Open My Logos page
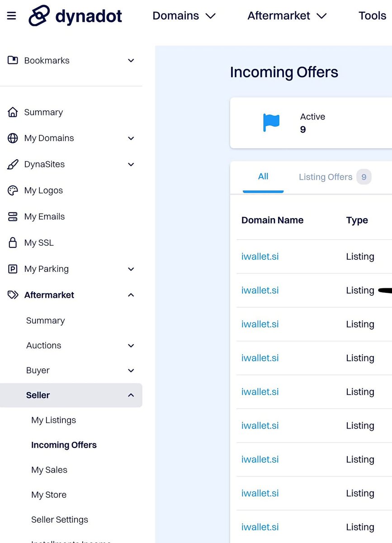Image resolution: width=392 pixels, height=543 pixels. [43, 191]
